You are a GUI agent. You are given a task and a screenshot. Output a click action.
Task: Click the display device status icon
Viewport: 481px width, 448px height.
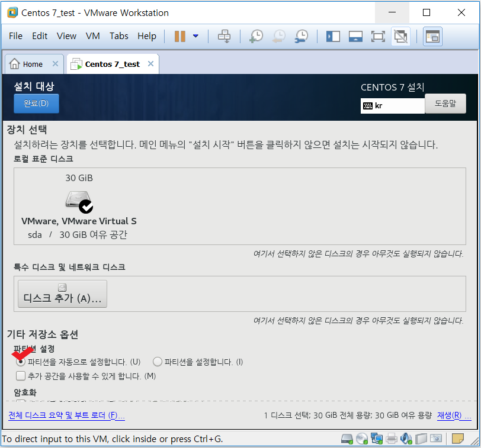[x=436, y=439]
